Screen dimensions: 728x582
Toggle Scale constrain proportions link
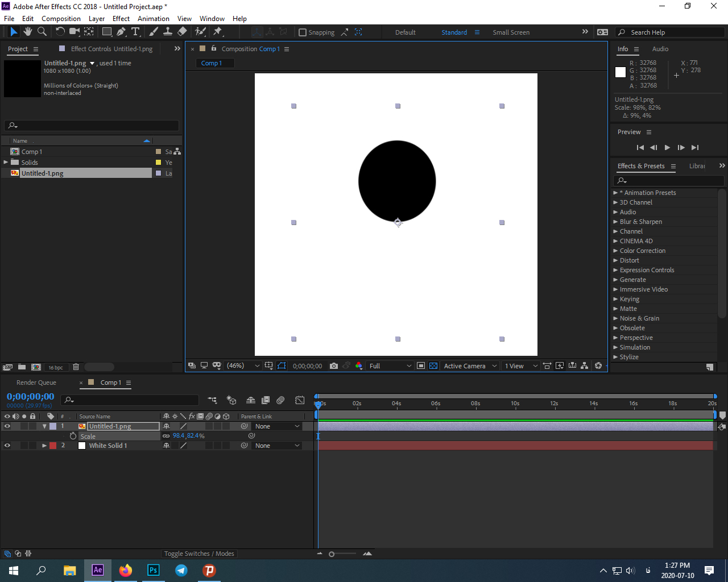(166, 436)
